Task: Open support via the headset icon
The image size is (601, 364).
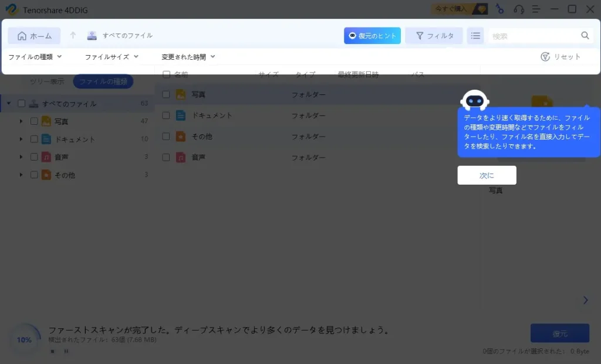Action: click(518, 9)
